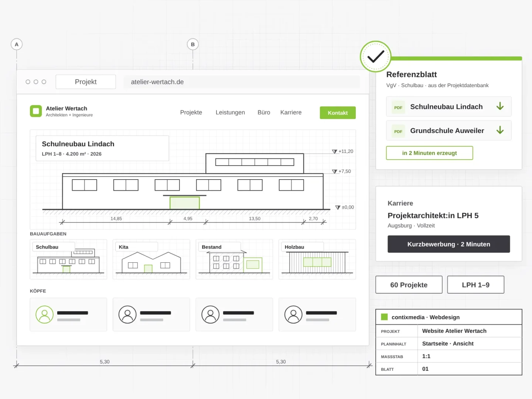Click the green Atelier Wertach logo icon
Viewport: 532px width, 399px height.
coord(36,111)
